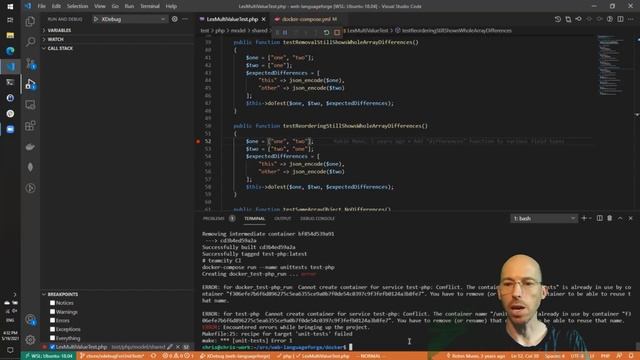Screen dimensions: 640x360
Task: Open the MongoDB leaf icon view
Action: (x=30, y=167)
